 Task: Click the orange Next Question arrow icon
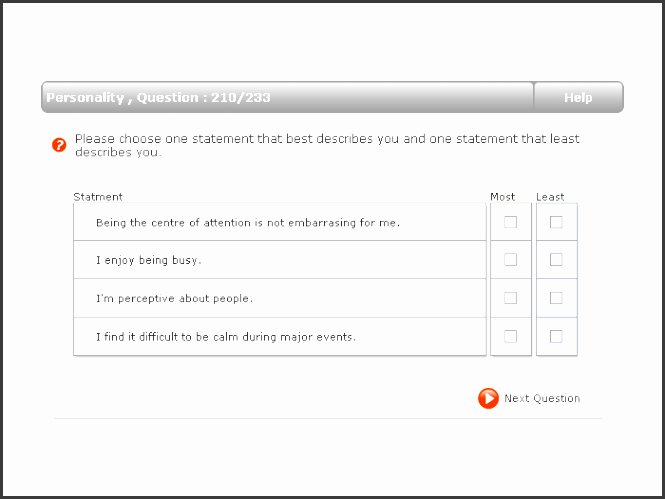coord(488,398)
